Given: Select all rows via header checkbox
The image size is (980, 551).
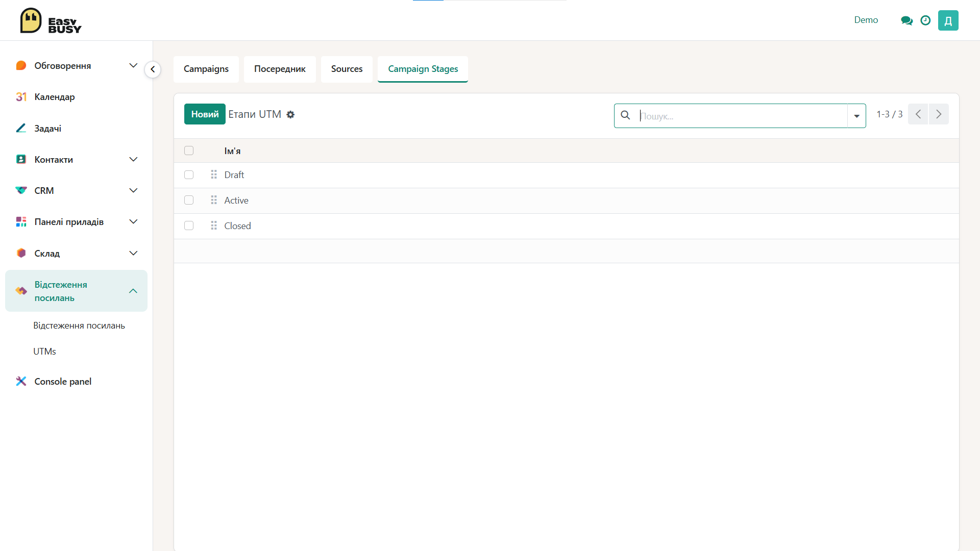Looking at the screenshot, I should click(189, 151).
